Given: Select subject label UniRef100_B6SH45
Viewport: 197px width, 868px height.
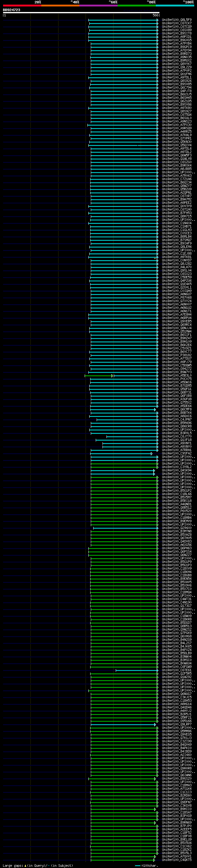Looking at the screenshot, I should click(177, 98).
